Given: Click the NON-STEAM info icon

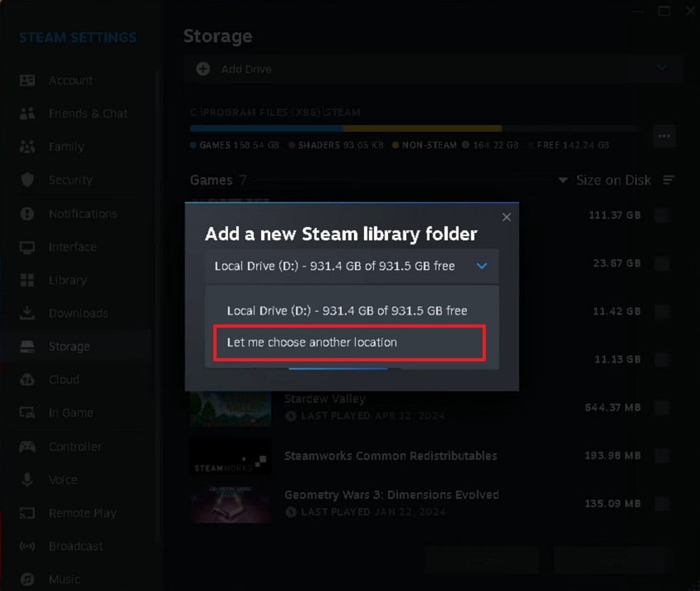Looking at the screenshot, I should coord(465,145).
